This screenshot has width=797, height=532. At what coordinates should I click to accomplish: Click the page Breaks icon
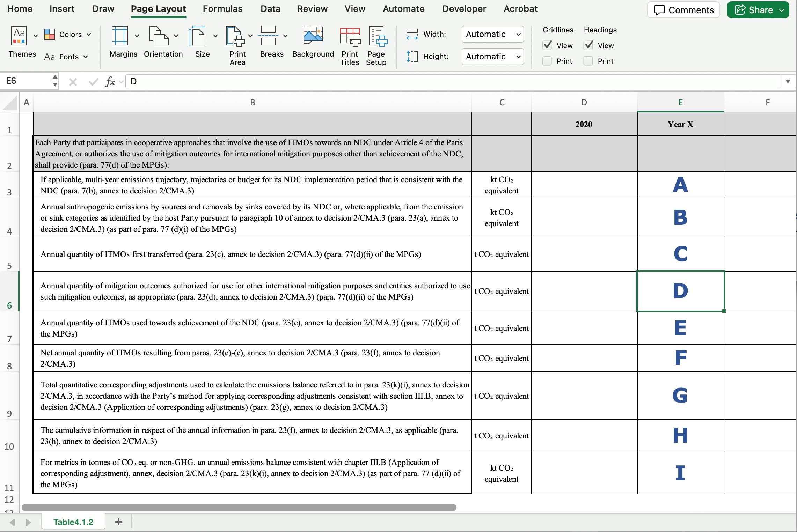coord(268,36)
